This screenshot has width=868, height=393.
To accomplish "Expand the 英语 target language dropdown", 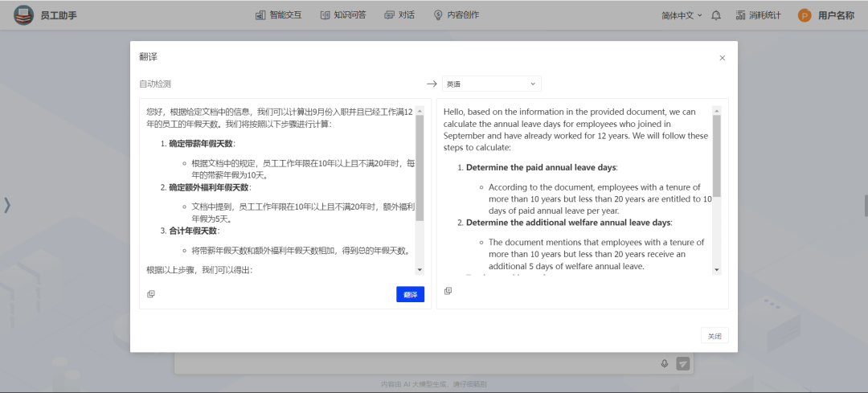I will click(x=491, y=84).
